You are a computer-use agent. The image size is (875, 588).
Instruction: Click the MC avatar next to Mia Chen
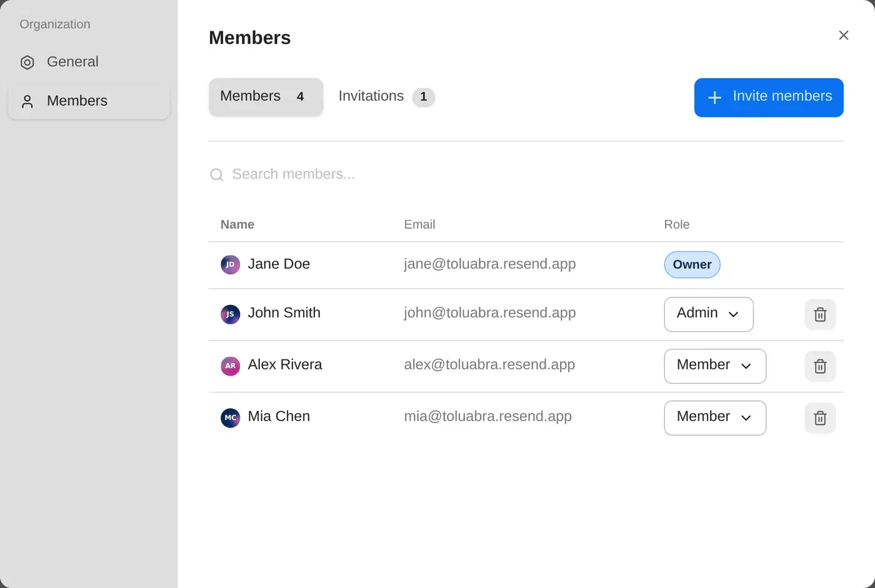(x=230, y=417)
